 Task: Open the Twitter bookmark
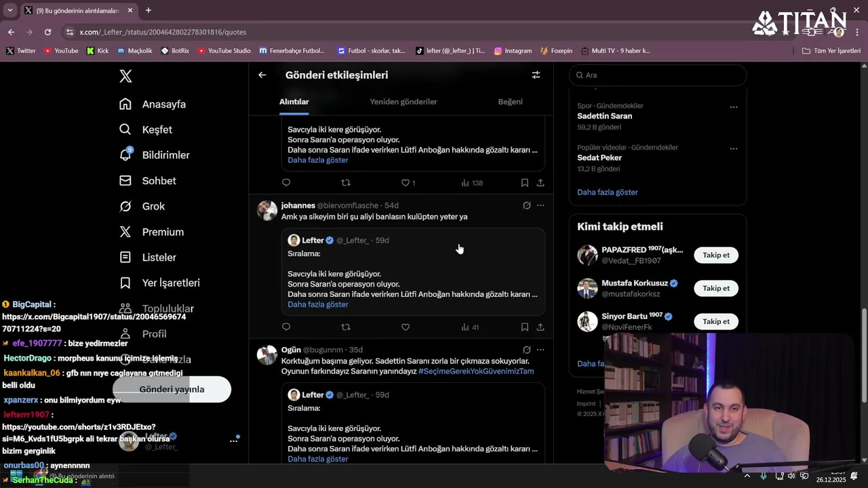pyautogui.click(x=21, y=51)
